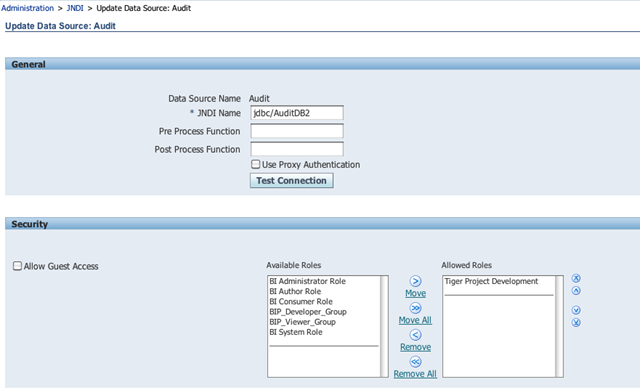Viewport: 640px width, 390px height.
Task: Toggle Allow Guest Access checkbox
Action: 17,266
